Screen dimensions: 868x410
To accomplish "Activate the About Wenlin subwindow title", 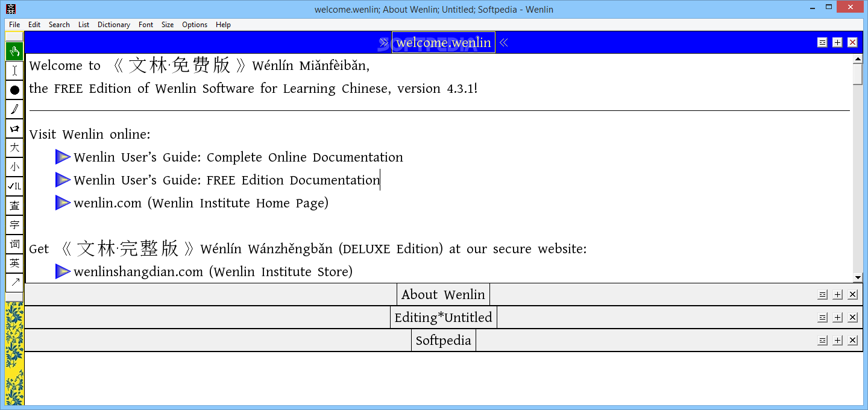I will [443, 295].
